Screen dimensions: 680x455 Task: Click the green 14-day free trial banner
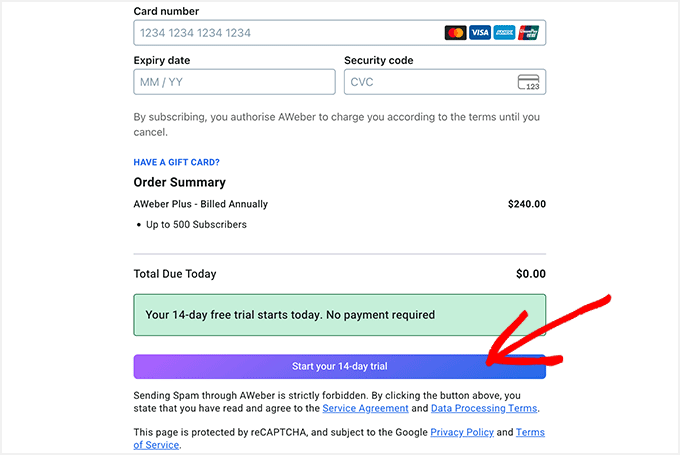339,314
